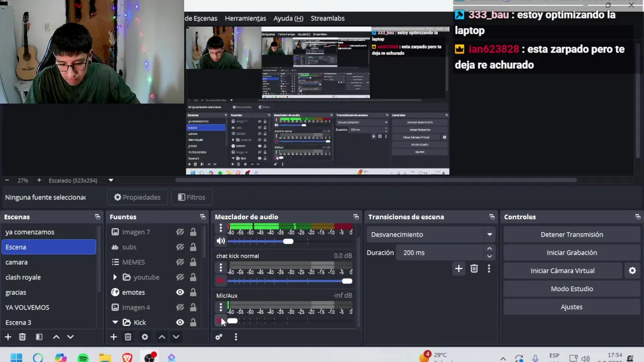Increase transition duration with up arrow
The height and width of the screenshot is (362, 644).
click(489, 248)
